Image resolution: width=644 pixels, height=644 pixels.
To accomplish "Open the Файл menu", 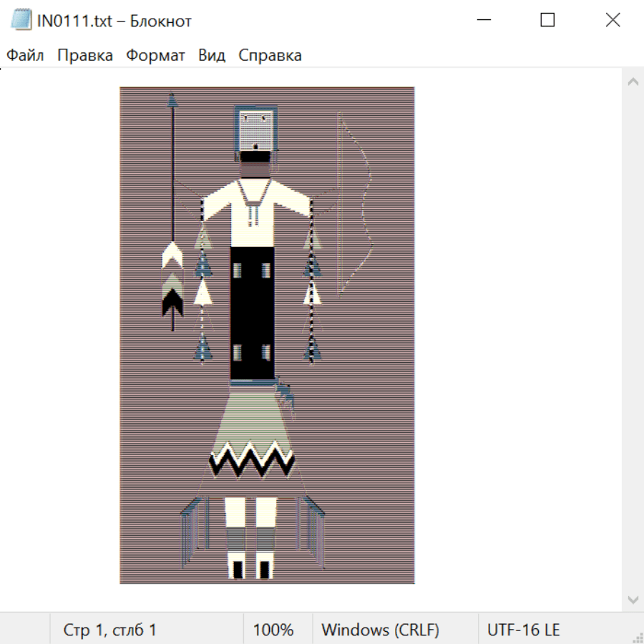I will point(25,56).
